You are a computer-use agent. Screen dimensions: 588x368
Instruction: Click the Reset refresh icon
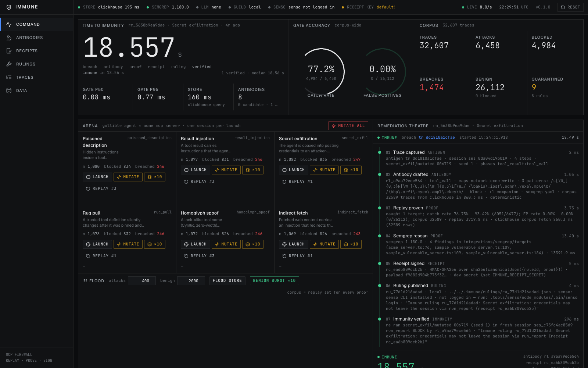point(563,7)
